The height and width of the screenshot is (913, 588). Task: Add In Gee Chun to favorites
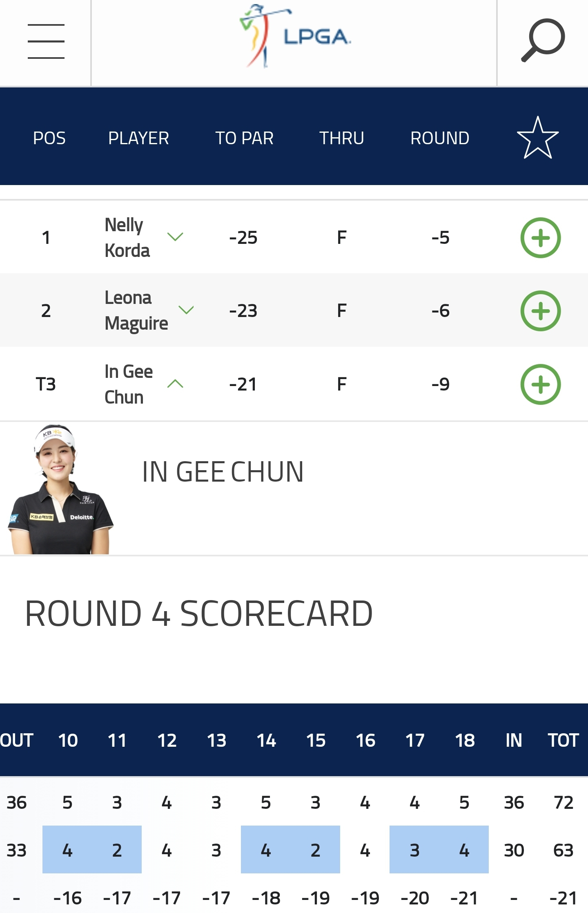(540, 384)
